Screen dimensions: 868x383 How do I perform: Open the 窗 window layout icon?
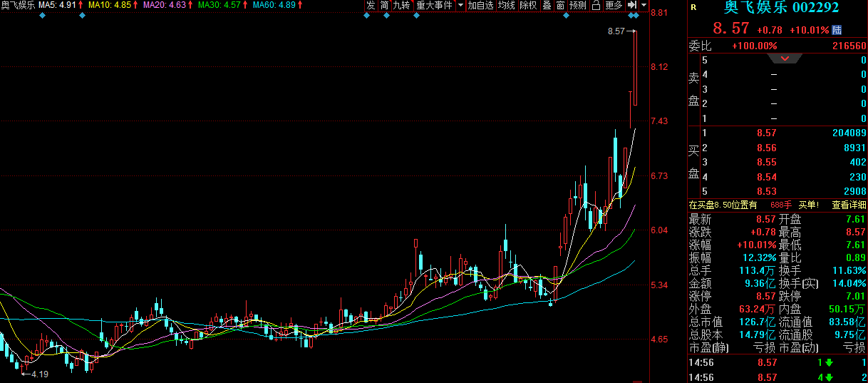[561, 6]
